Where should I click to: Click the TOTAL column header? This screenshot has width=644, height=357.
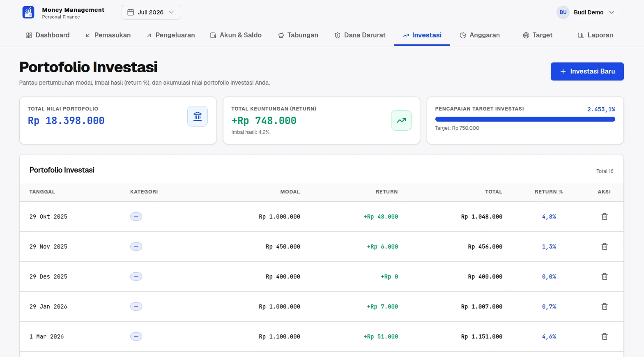pos(494,192)
